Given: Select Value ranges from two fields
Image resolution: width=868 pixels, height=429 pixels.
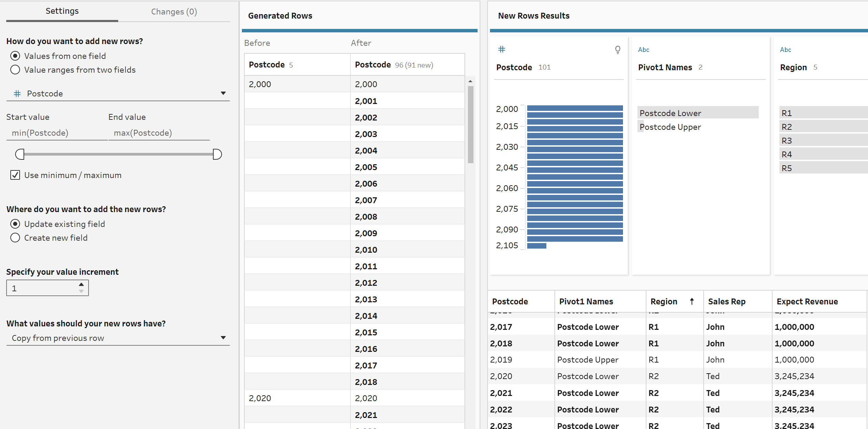Looking at the screenshot, I should click(x=15, y=70).
